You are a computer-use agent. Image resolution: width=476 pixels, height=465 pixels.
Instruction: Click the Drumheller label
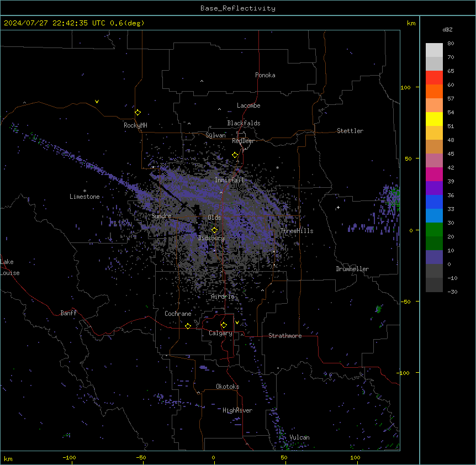pyautogui.click(x=352, y=269)
